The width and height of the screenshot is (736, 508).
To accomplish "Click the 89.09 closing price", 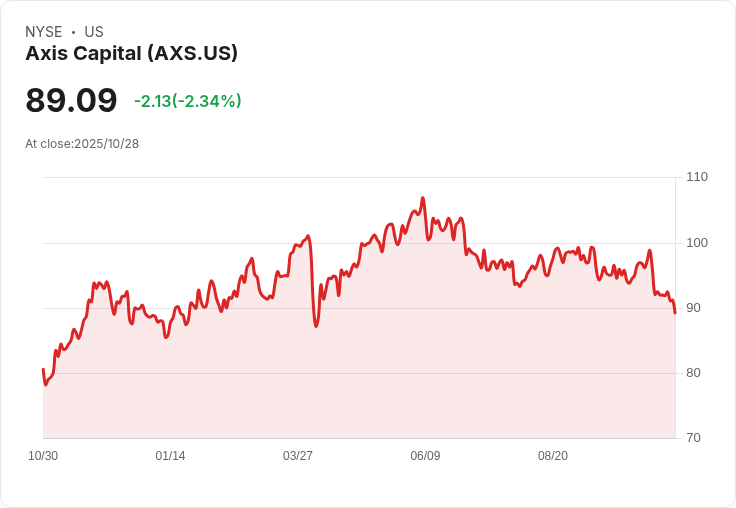I will tap(71, 101).
